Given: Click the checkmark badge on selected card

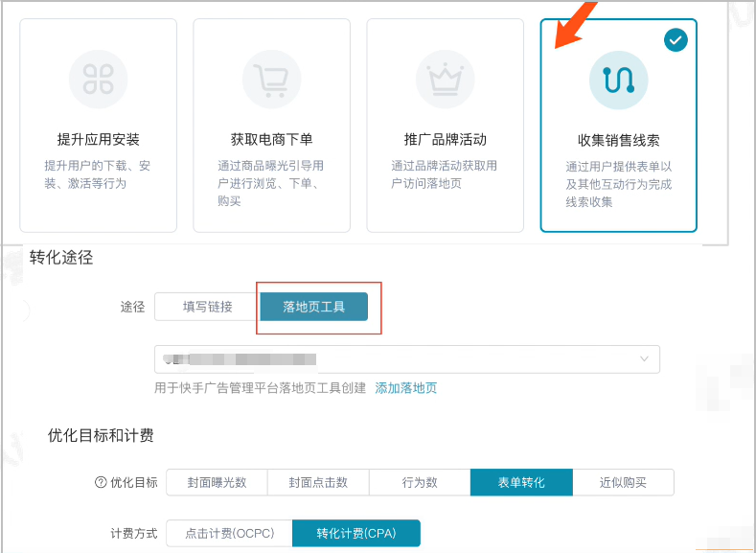Looking at the screenshot, I should [676, 40].
